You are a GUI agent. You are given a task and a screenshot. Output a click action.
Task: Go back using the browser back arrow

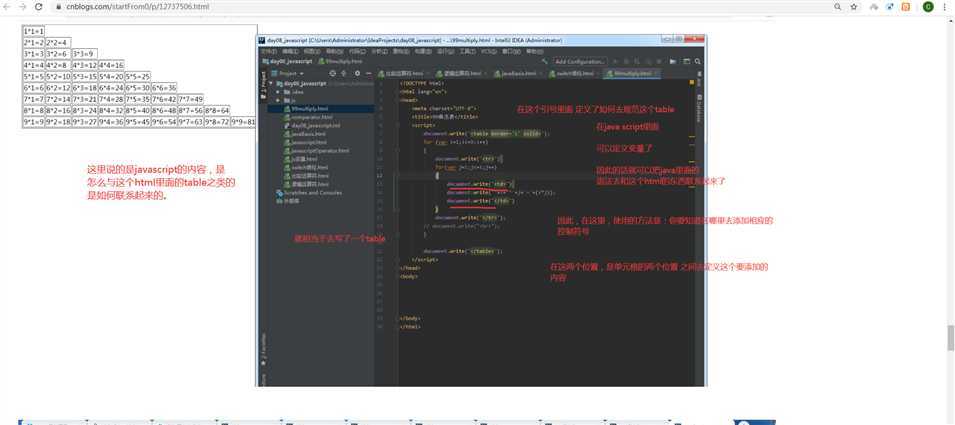[x=7, y=7]
